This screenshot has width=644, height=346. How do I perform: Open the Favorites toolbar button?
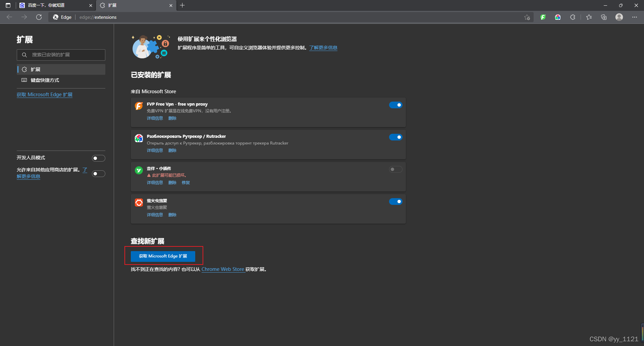coord(589,17)
